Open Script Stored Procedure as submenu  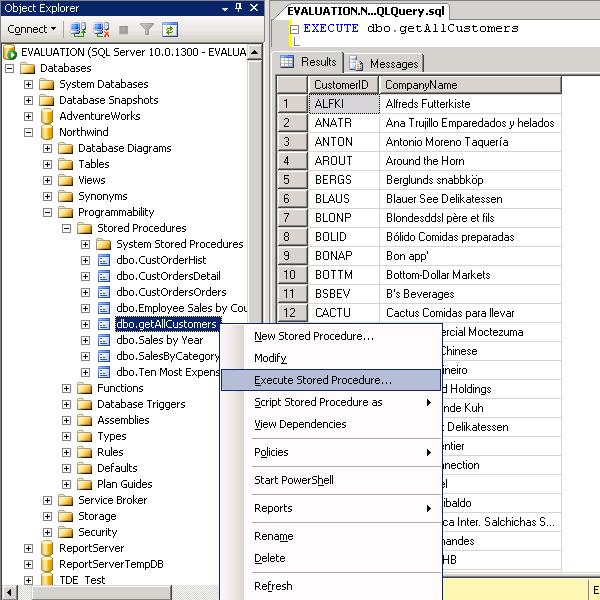331,402
